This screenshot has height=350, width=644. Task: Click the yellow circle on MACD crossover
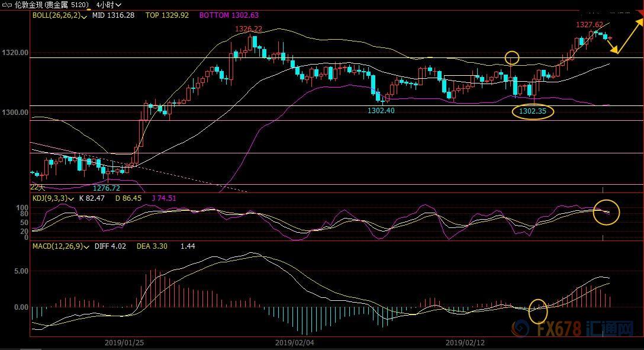(538, 311)
